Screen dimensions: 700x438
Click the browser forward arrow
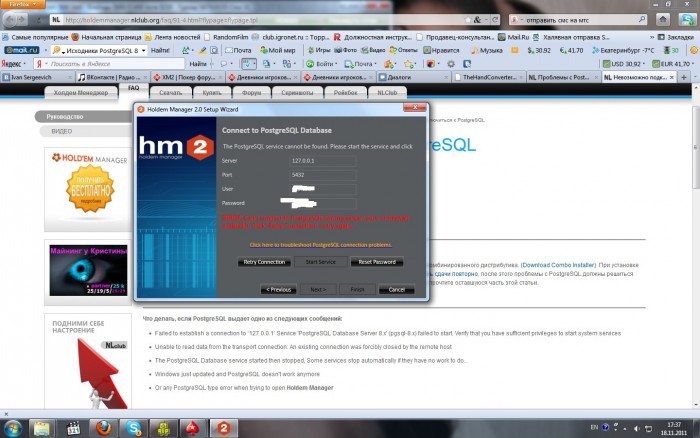pos(21,20)
